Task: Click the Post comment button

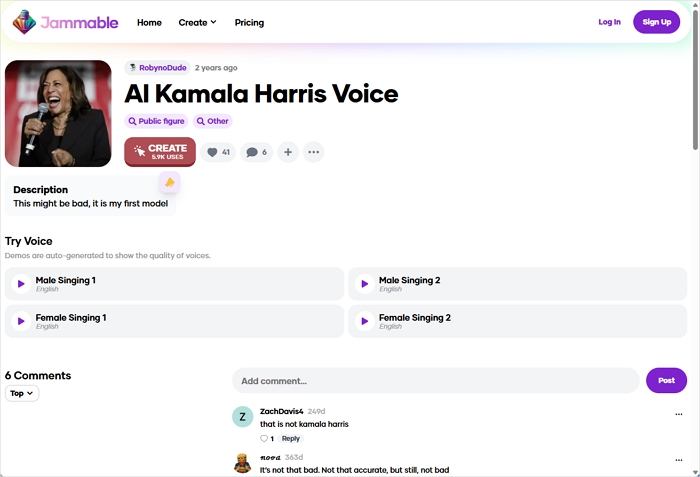Action: [666, 381]
